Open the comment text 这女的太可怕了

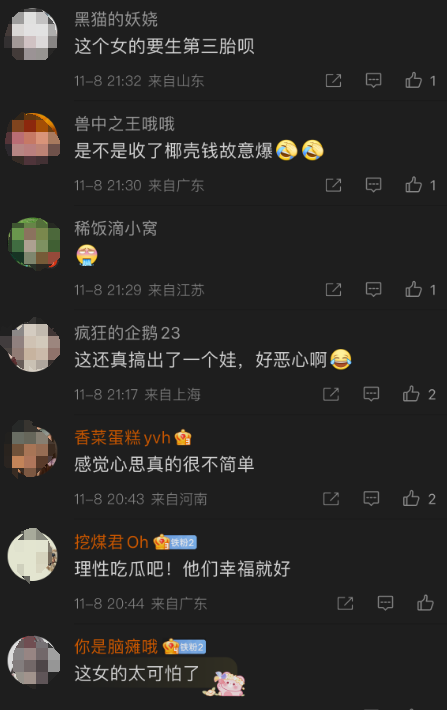[137, 673]
